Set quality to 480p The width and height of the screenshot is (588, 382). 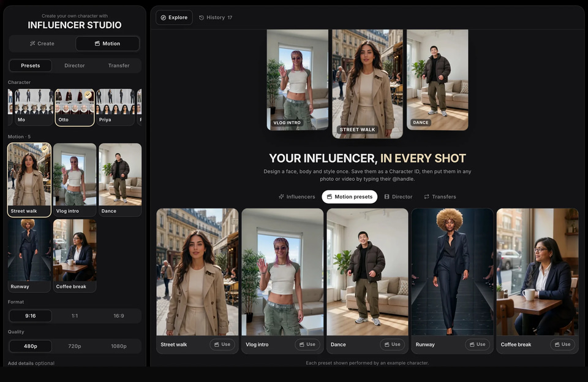pos(31,346)
